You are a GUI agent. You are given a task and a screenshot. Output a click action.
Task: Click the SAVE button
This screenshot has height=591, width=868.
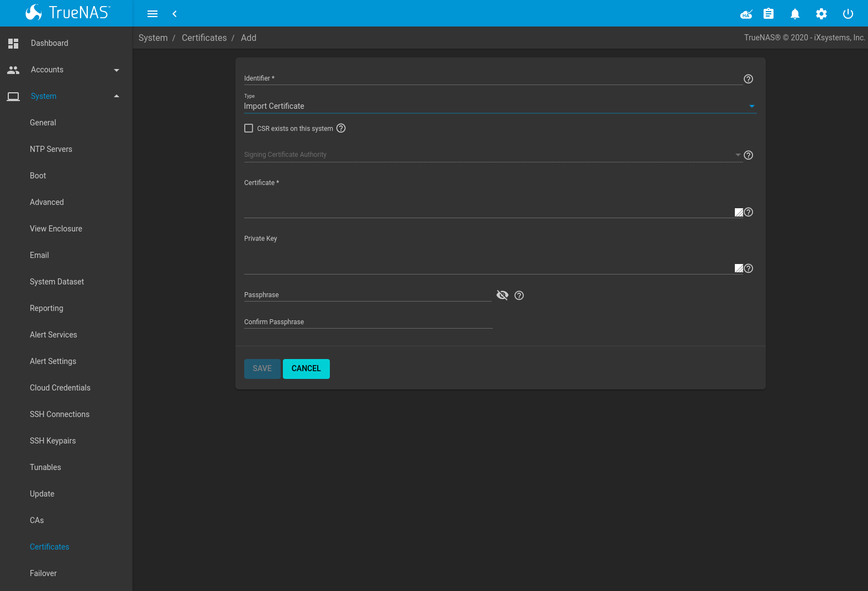262,369
